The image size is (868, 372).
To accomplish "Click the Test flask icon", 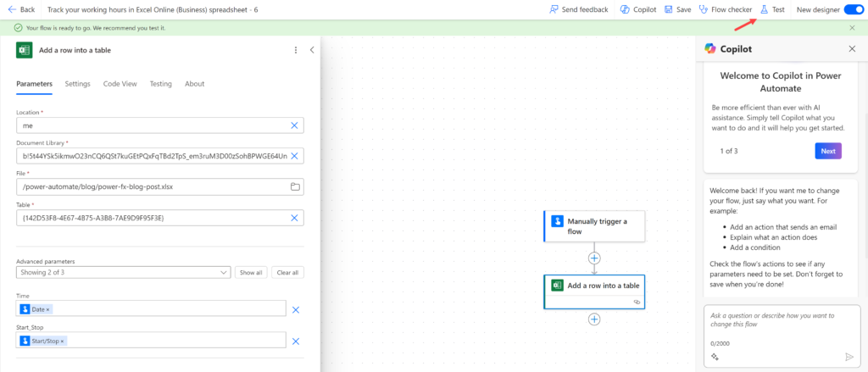I will pyautogui.click(x=764, y=9).
